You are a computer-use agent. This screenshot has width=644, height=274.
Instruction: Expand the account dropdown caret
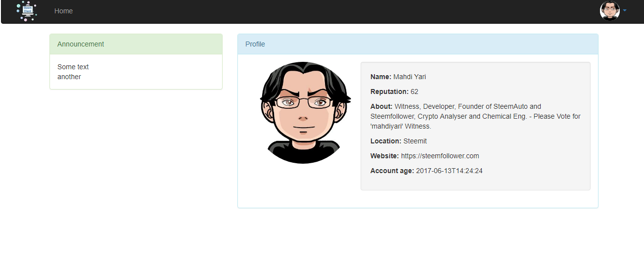[x=625, y=10]
